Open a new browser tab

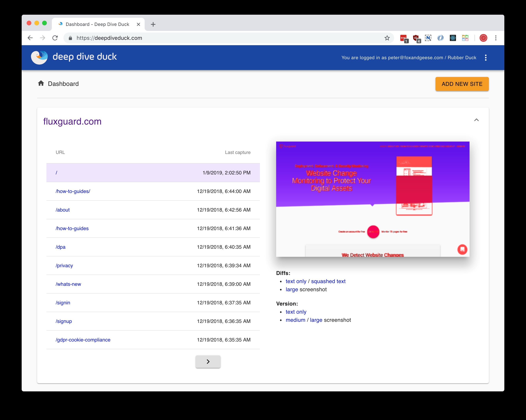(153, 24)
